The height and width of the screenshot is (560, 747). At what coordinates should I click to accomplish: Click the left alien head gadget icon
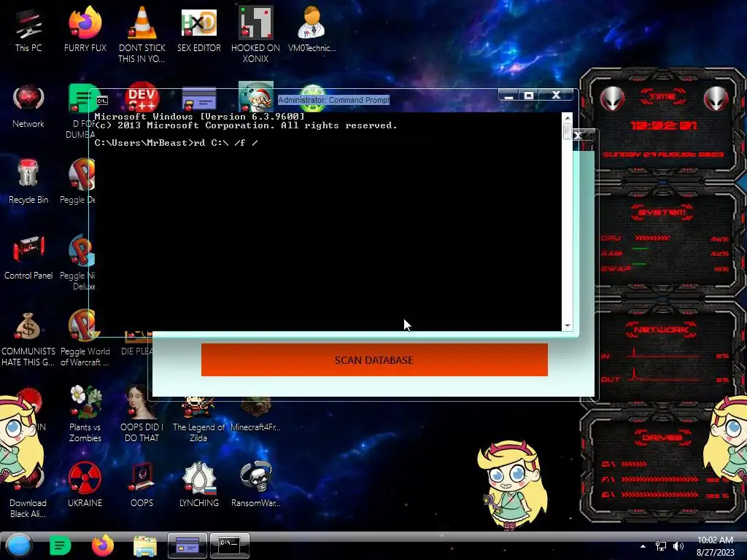pyautogui.click(x=612, y=99)
